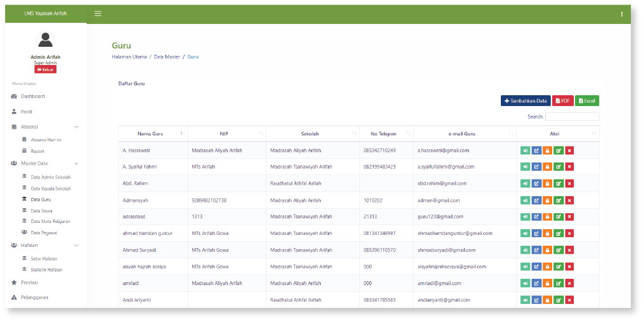This screenshot has height=321, width=644.
Task: Open Data Kepala Sekolah submenu
Action: (51, 188)
